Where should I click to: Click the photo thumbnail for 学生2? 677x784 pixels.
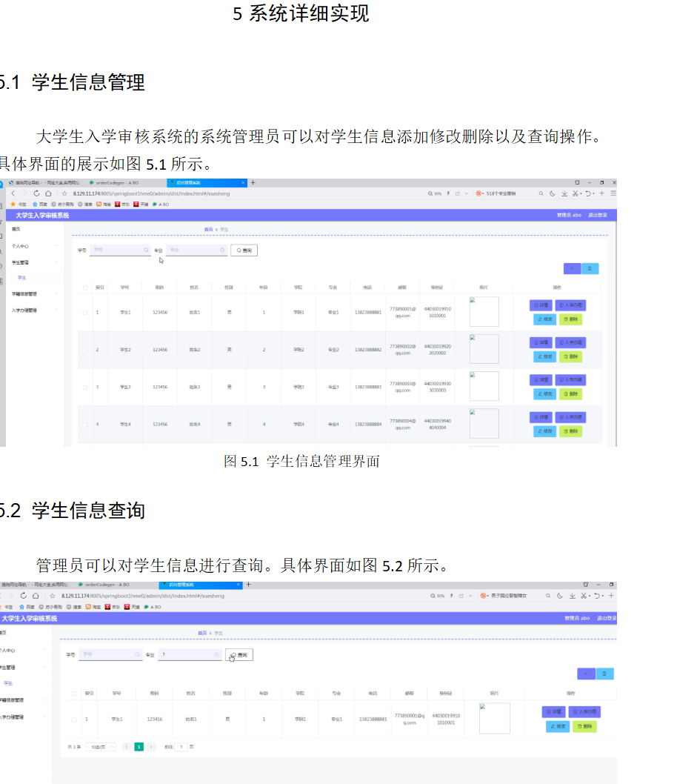(484, 349)
